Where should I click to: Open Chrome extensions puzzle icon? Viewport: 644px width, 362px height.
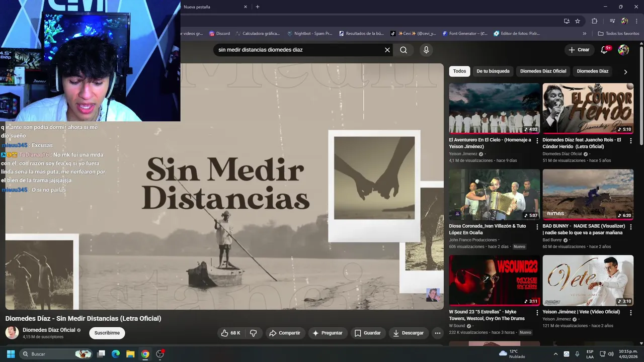(x=594, y=21)
